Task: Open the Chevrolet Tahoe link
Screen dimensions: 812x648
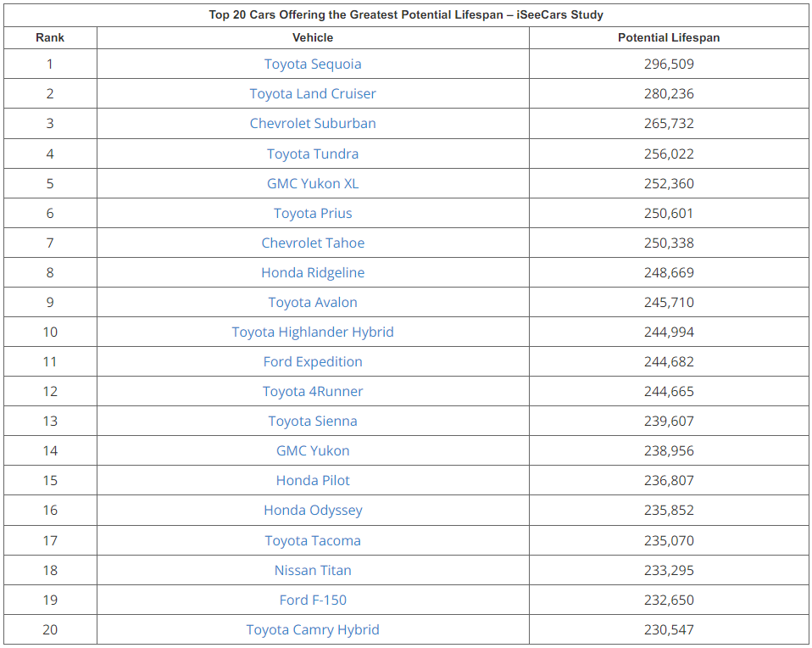Action: pyautogui.click(x=313, y=243)
